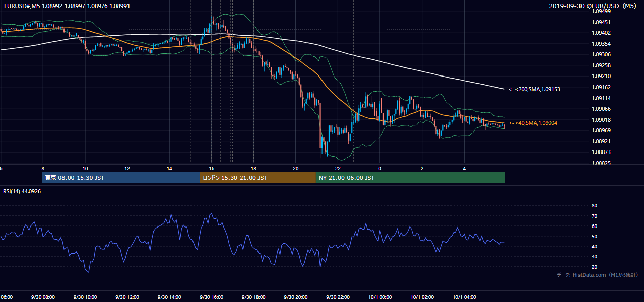Click RSI scale label 40

[594, 246]
